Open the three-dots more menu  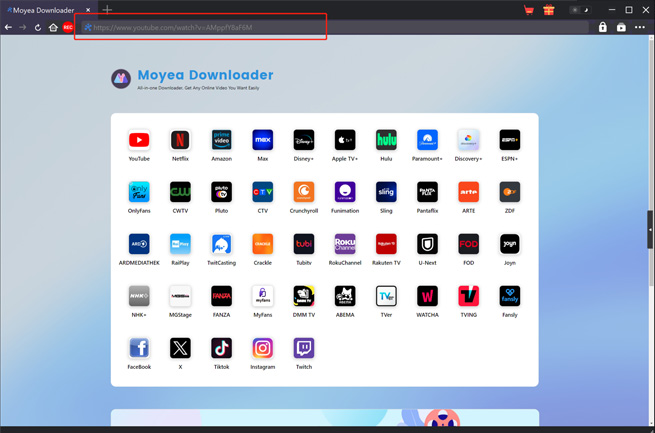[x=640, y=27]
